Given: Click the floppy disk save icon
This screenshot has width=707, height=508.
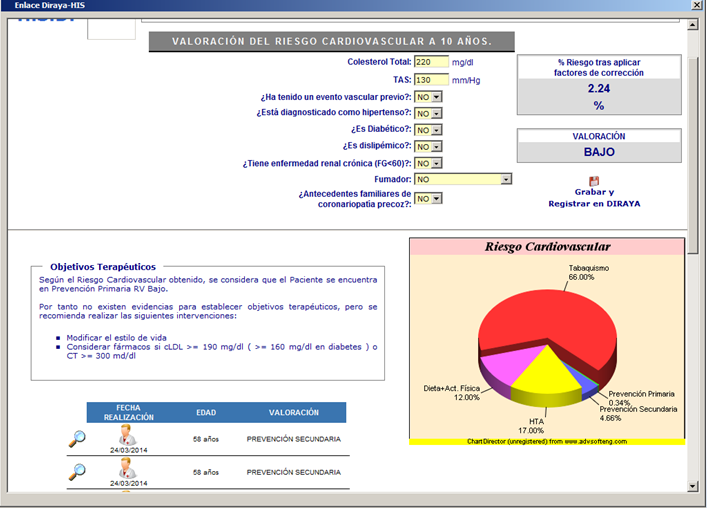Looking at the screenshot, I should pos(594,181).
